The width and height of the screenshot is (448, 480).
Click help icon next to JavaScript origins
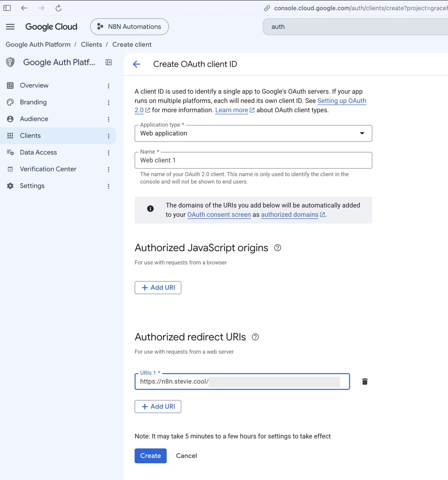coord(278,248)
